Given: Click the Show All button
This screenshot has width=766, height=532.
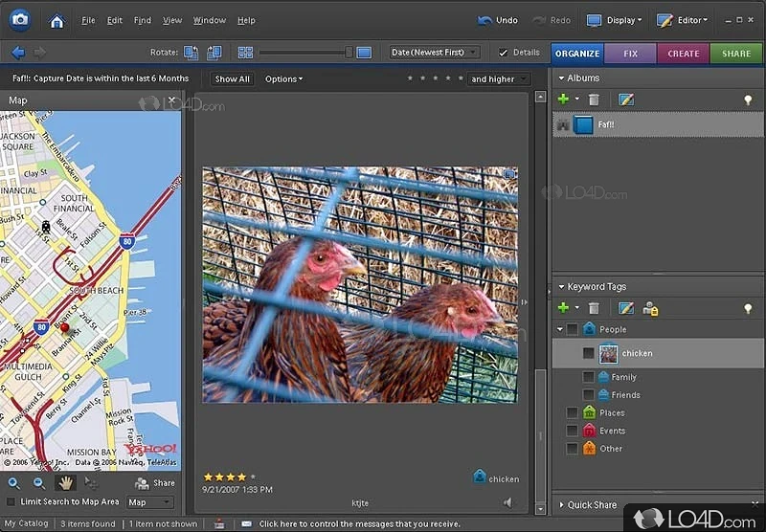Looking at the screenshot, I should pos(232,79).
